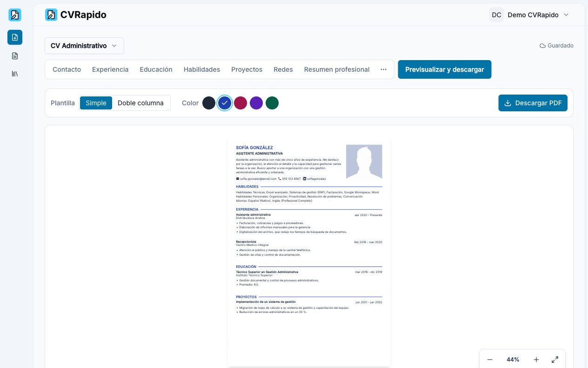Click the cloud saved status icon
The height and width of the screenshot is (368, 588).
542,46
